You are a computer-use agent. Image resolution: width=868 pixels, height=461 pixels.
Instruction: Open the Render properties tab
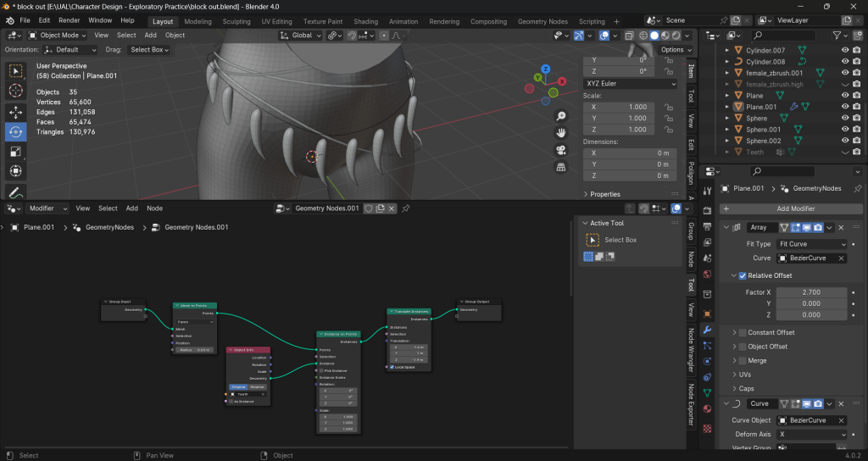click(x=707, y=210)
